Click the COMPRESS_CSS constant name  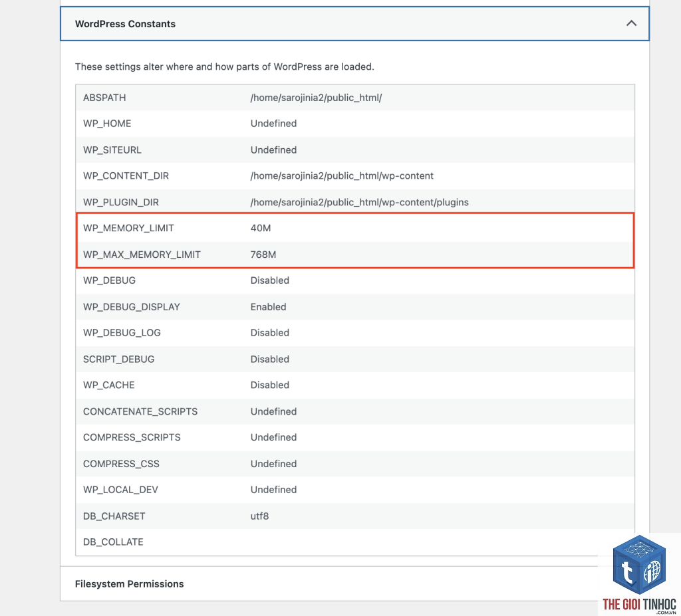121,464
